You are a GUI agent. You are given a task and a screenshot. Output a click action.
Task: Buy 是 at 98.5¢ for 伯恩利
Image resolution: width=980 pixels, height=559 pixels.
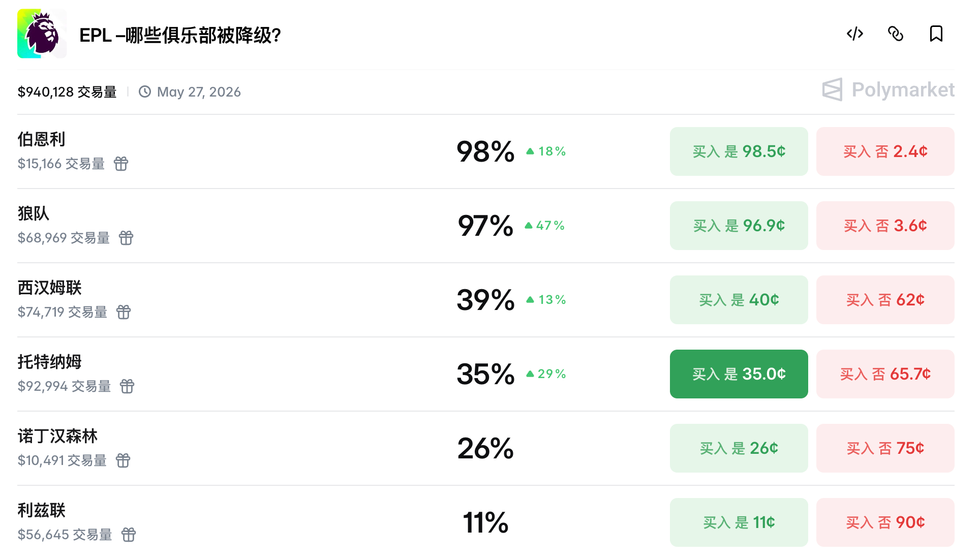pos(738,151)
